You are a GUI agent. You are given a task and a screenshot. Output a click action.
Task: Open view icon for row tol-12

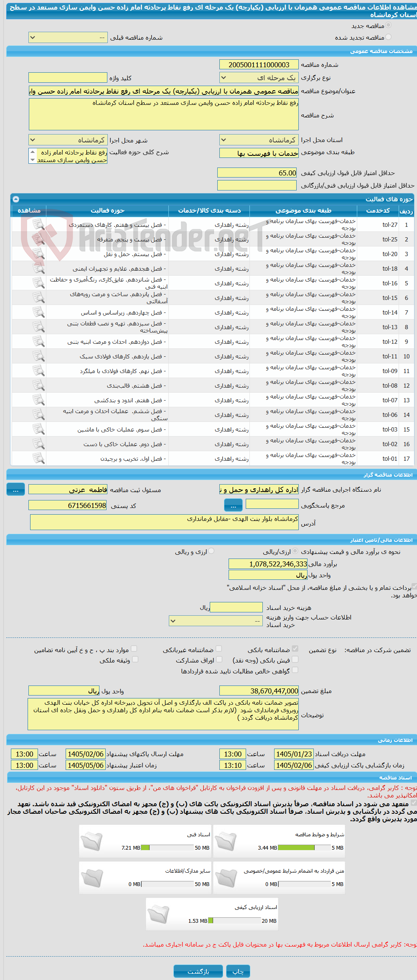38,342
